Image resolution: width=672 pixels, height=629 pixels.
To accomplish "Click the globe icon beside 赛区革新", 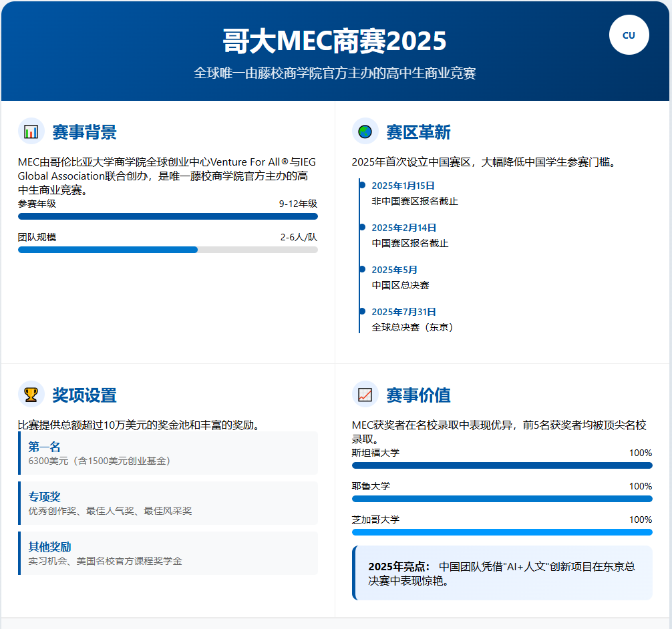I will pyautogui.click(x=365, y=132).
